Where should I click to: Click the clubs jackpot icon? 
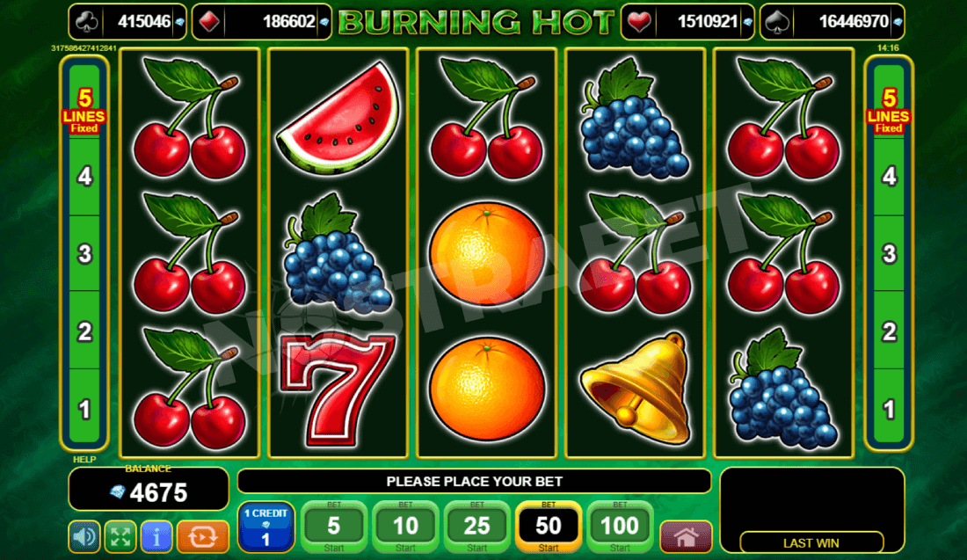click(84, 22)
